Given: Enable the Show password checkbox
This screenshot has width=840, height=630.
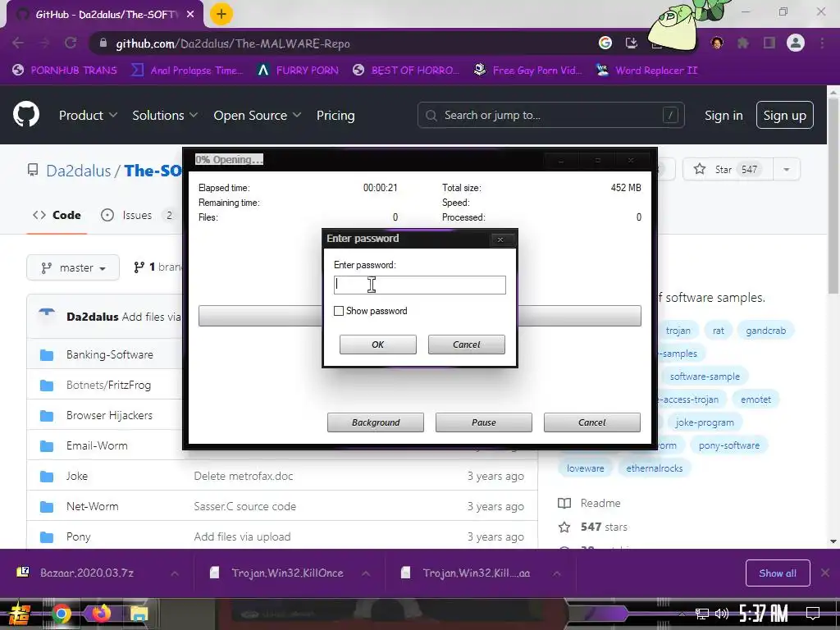Looking at the screenshot, I should pos(339,311).
